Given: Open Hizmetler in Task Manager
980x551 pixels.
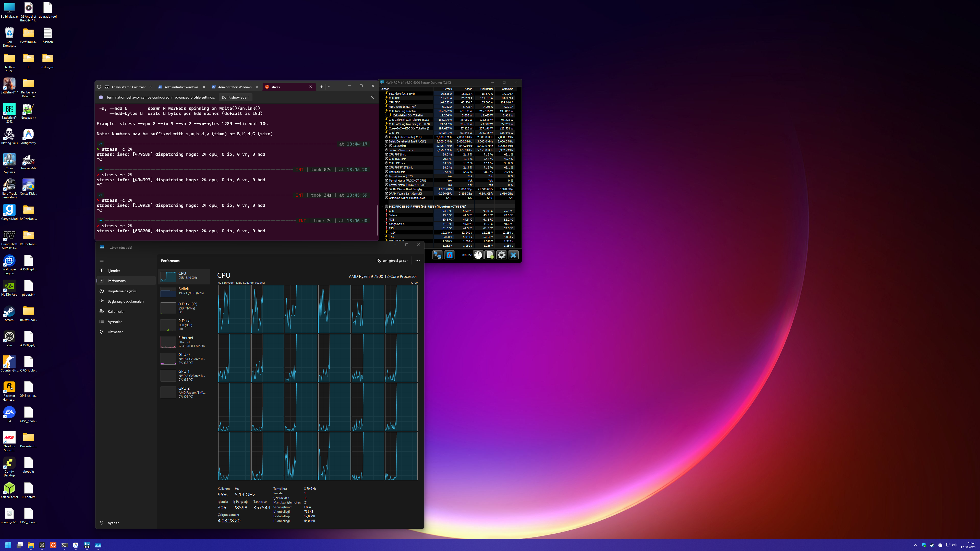Looking at the screenshot, I should point(126,332).
